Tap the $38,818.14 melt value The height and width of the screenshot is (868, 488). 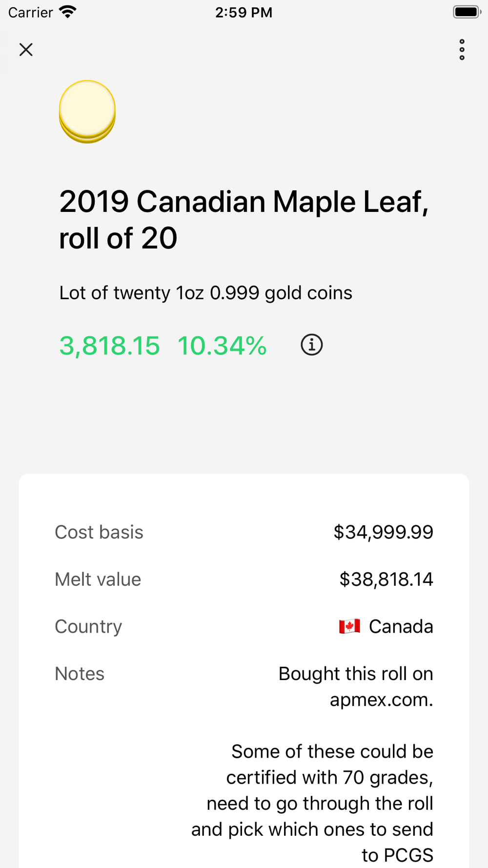click(386, 579)
